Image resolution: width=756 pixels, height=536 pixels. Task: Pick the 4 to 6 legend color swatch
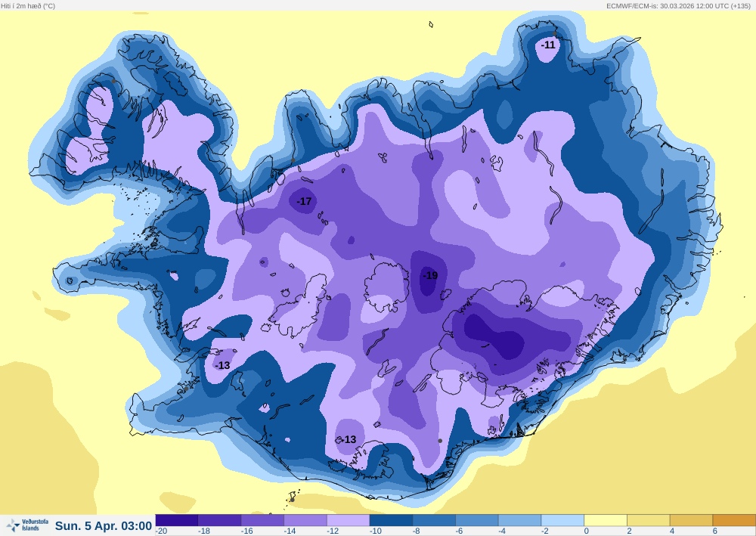coord(692,521)
